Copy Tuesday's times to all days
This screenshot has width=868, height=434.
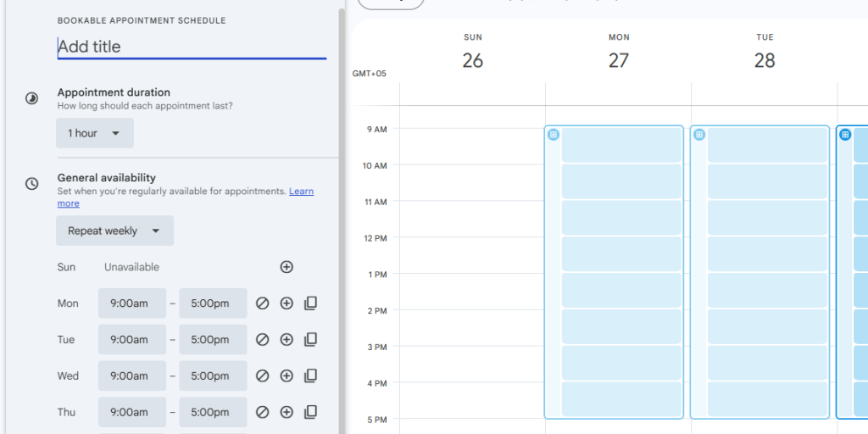tap(310, 340)
